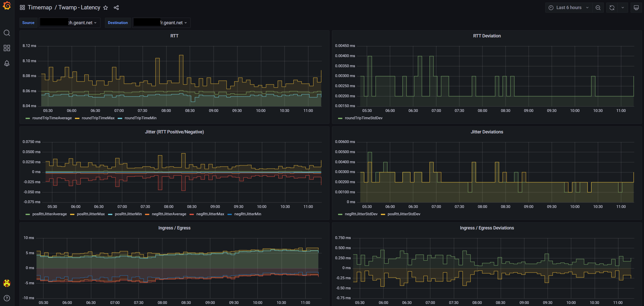Open the Alerting bell icon

click(7, 63)
